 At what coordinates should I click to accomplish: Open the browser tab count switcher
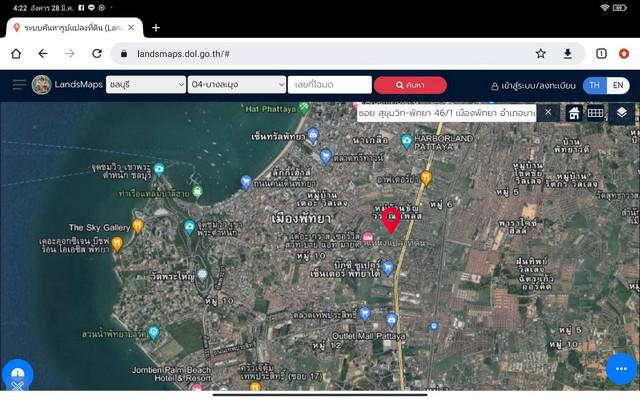[601, 54]
